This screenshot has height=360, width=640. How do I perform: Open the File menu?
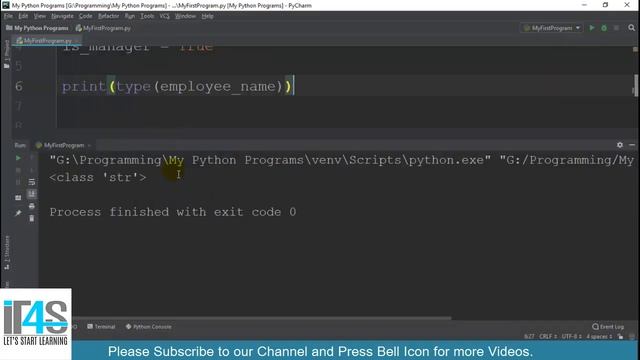point(8,16)
